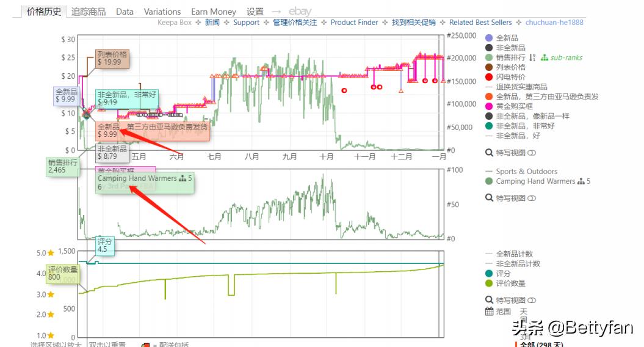This screenshot has height=347, width=644.
Task: Click the magnifier icon below Camping Hand Warmers
Action: click(489, 198)
